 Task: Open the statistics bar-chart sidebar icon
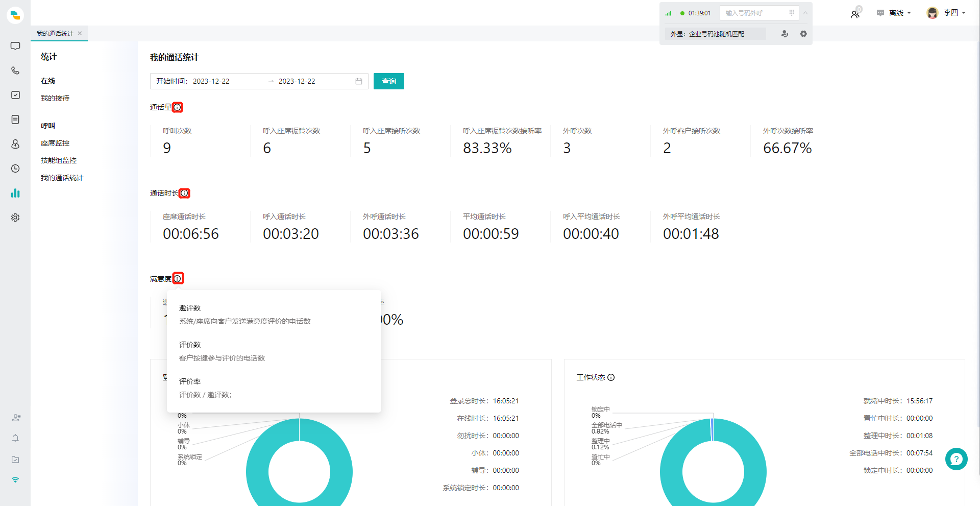point(15,193)
